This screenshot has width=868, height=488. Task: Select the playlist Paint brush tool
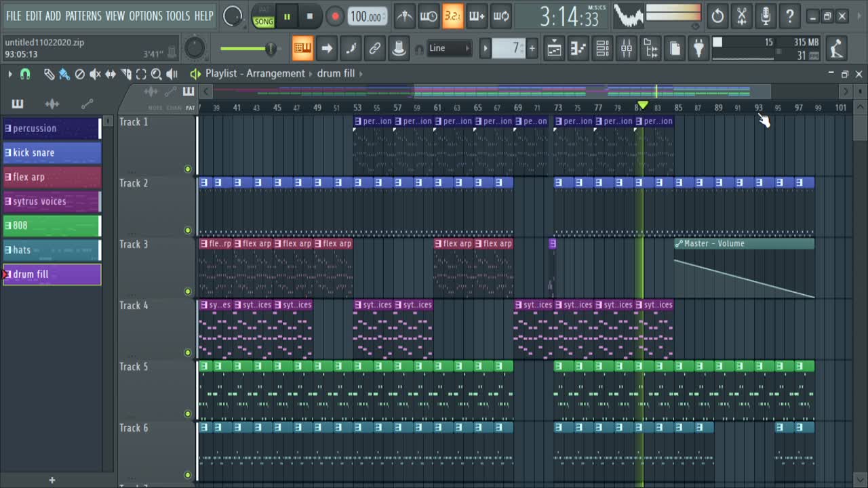coord(64,74)
